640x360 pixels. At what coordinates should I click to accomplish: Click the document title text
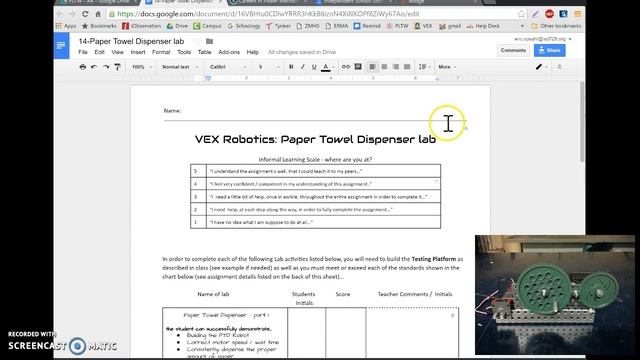click(x=131, y=41)
